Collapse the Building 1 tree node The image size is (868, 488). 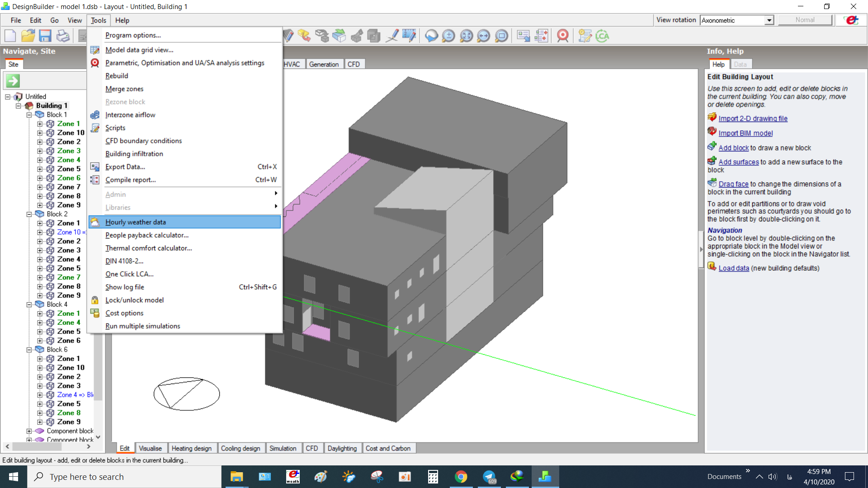[x=19, y=106]
